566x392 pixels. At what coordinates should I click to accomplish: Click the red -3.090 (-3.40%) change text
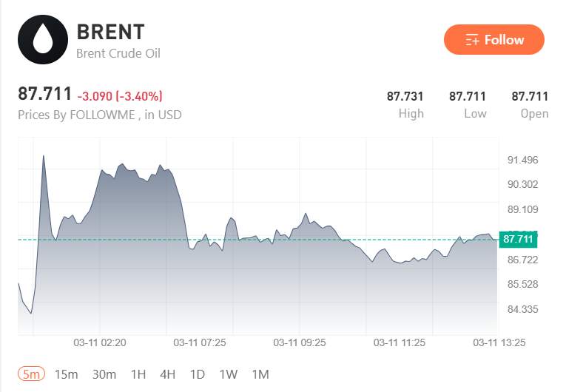[x=120, y=96]
